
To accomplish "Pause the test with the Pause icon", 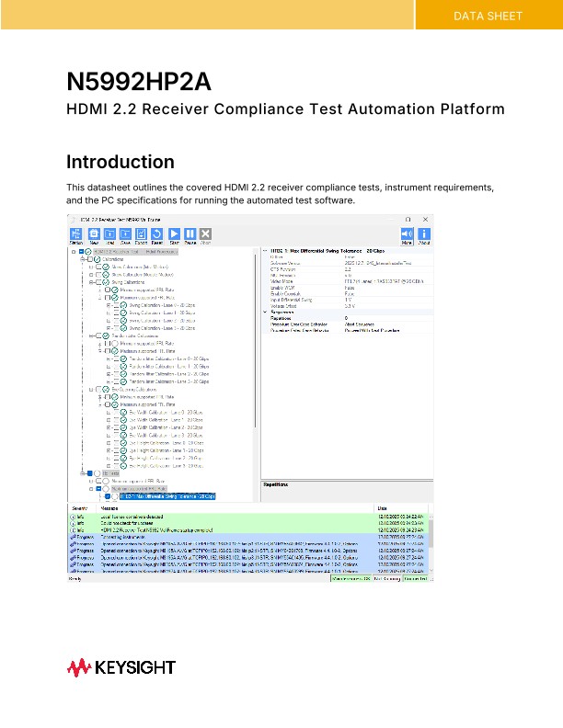I will (x=190, y=234).
